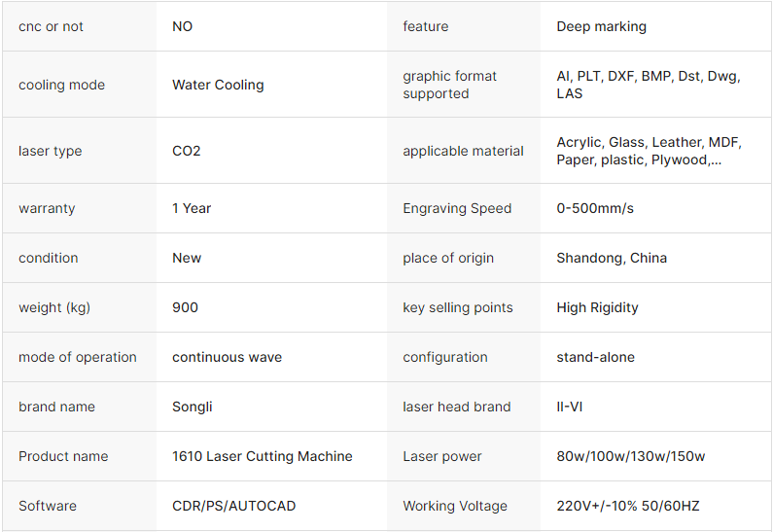
Task: Click the 'Deep marking' feature value
Action: (x=601, y=26)
